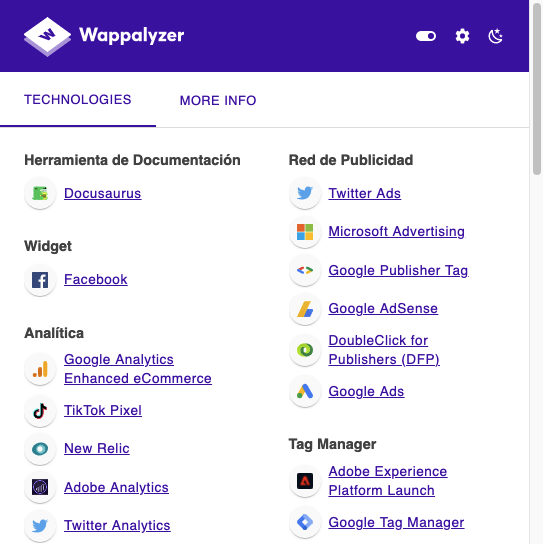Click the Herramienta de Documentación category heading
The image size is (543, 544).
132,160
